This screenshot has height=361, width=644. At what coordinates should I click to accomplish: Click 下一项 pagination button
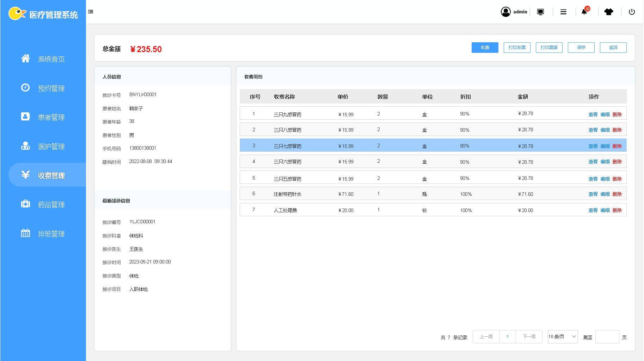coord(529,337)
